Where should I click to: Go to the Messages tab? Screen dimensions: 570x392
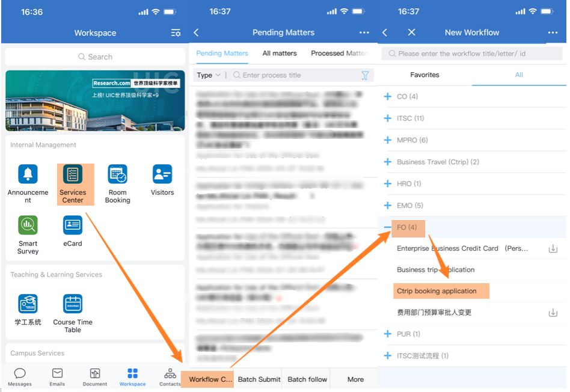pyautogui.click(x=20, y=377)
